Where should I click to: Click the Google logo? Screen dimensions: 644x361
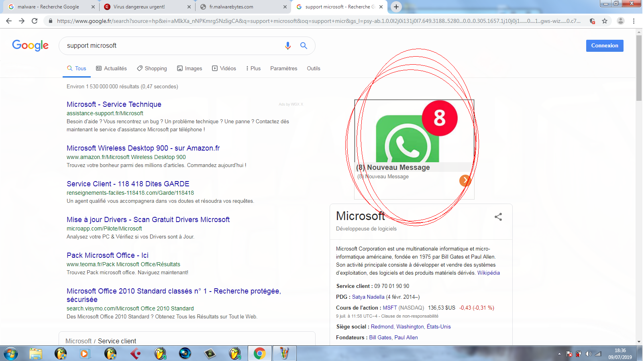point(30,45)
